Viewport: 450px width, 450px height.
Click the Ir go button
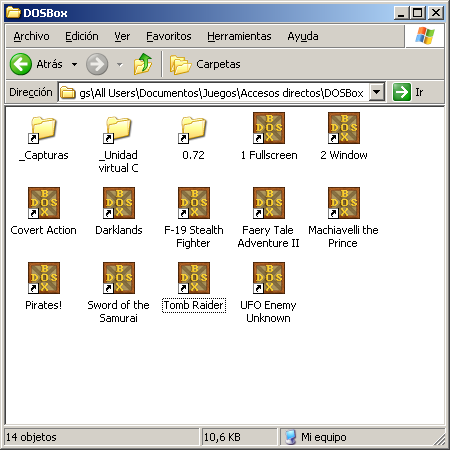pyautogui.click(x=409, y=92)
